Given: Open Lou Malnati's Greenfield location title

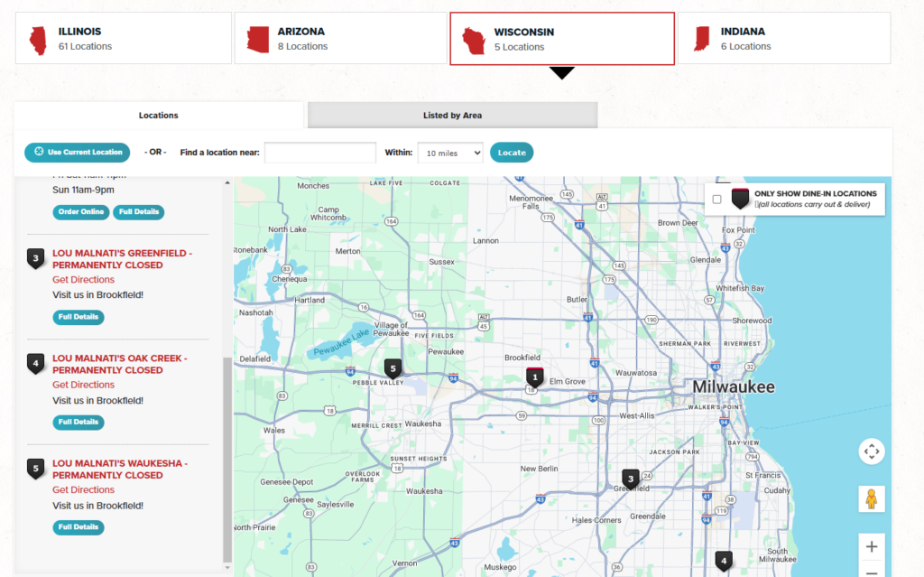Looking at the screenshot, I should tap(122, 259).
